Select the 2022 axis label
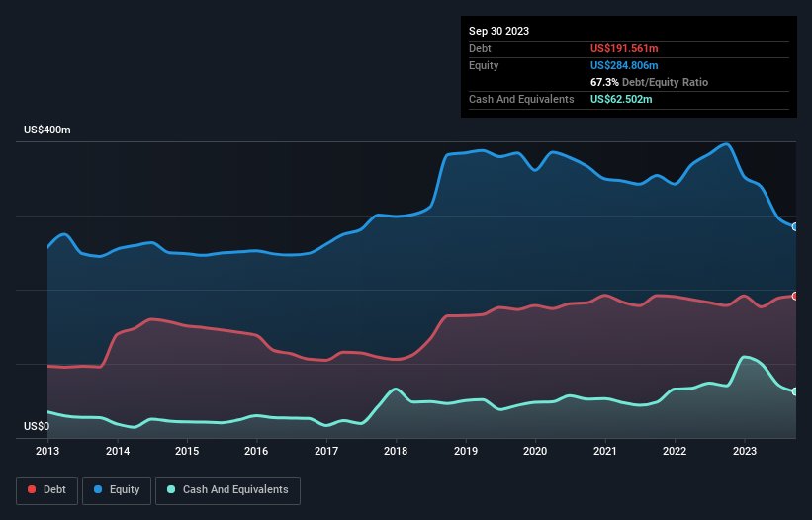812x520 pixels. (x=675, y=451)
